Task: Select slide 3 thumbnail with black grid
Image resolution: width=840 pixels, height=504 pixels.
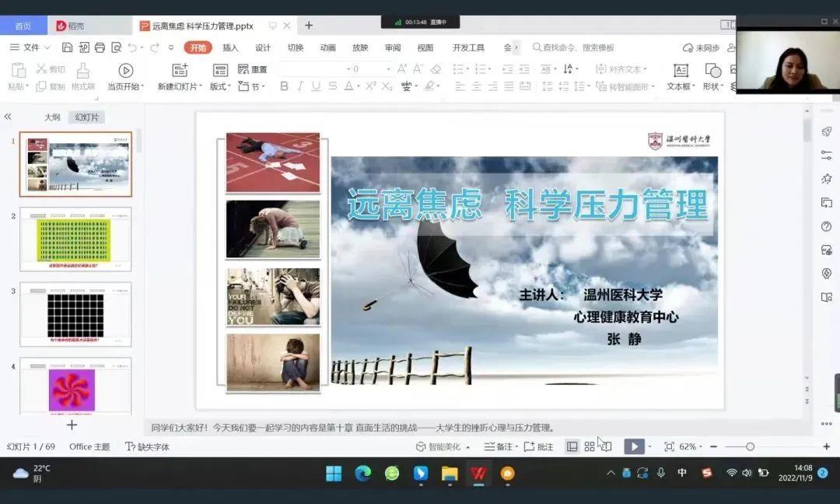Action: tap(75, 314)
